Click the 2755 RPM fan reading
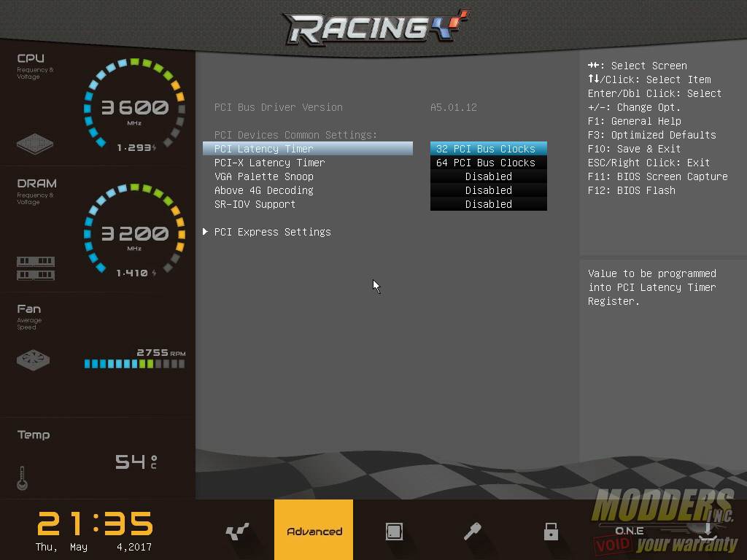The width and height of the screenshot is (747, 560). 161,352
